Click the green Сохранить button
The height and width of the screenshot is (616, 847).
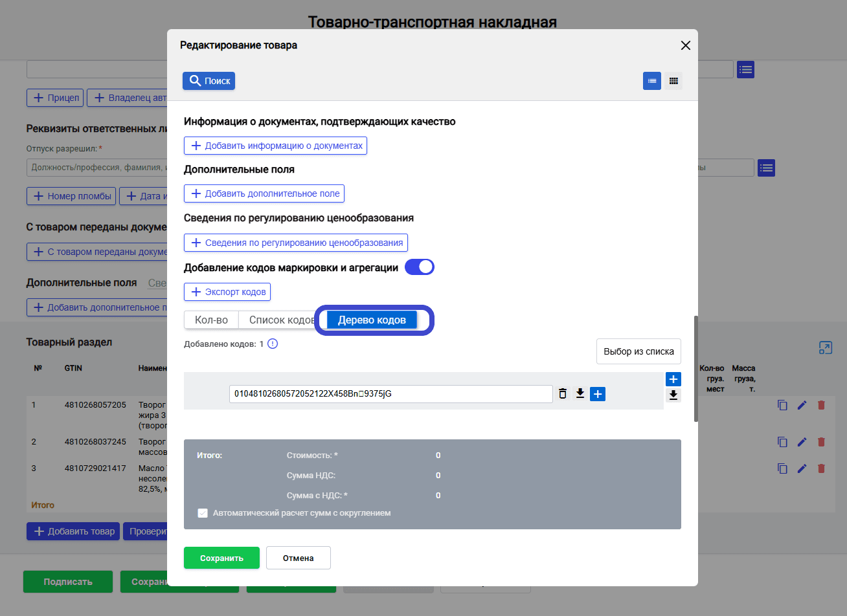tap(221, 558)
